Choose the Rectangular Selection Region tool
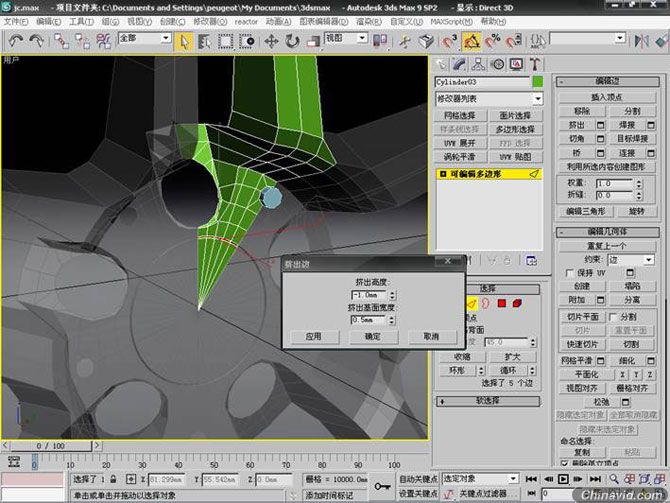Viewport: 670px width, 503px height. tap(226, 41)
